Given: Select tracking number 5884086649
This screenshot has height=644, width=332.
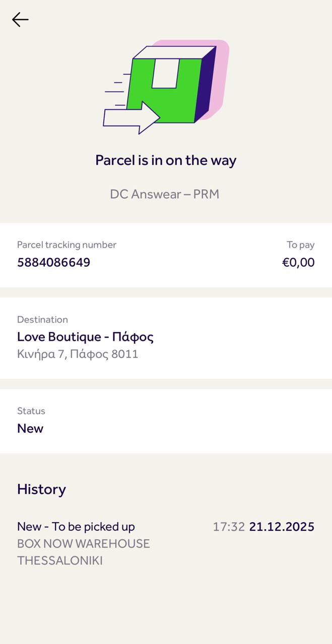Looking at the screenshot, I should (54, 262).
